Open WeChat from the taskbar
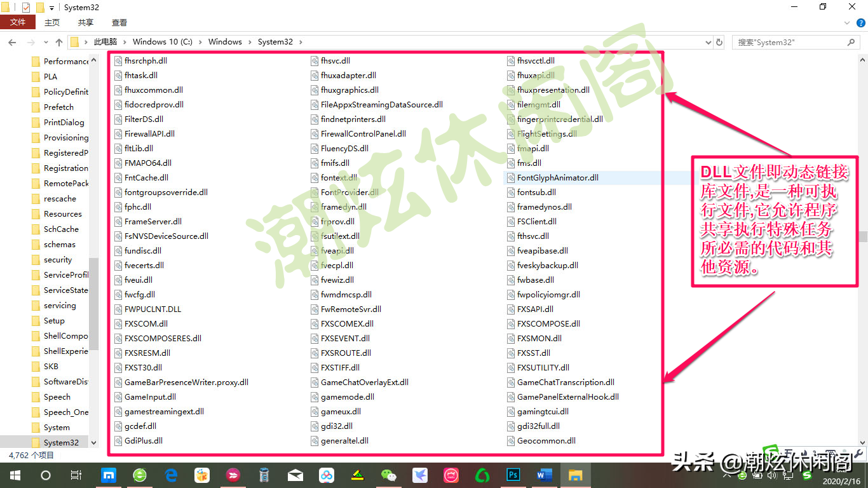The width and height of the screenshot is (868, 488). pyautogui.click(x=388, y=475)
